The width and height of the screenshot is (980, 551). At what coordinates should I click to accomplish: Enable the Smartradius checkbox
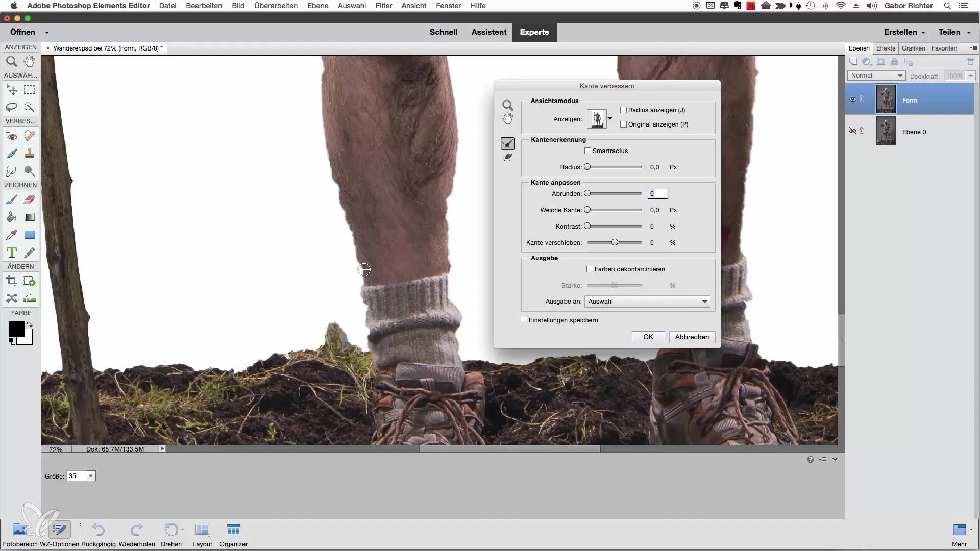pyautogui.click(x=587, y=151)
